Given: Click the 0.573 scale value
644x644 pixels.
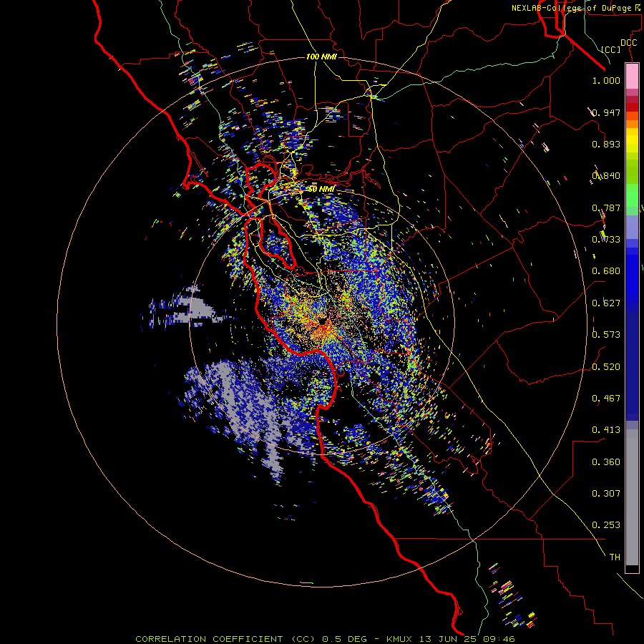Looking at the screenshot, I should coord(606,335).
